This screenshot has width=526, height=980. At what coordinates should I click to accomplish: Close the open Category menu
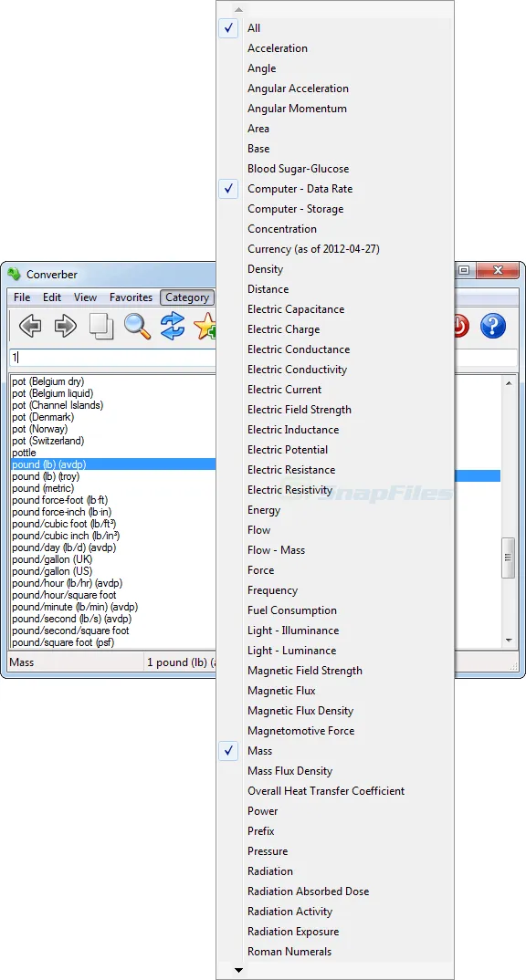(187, 297)
